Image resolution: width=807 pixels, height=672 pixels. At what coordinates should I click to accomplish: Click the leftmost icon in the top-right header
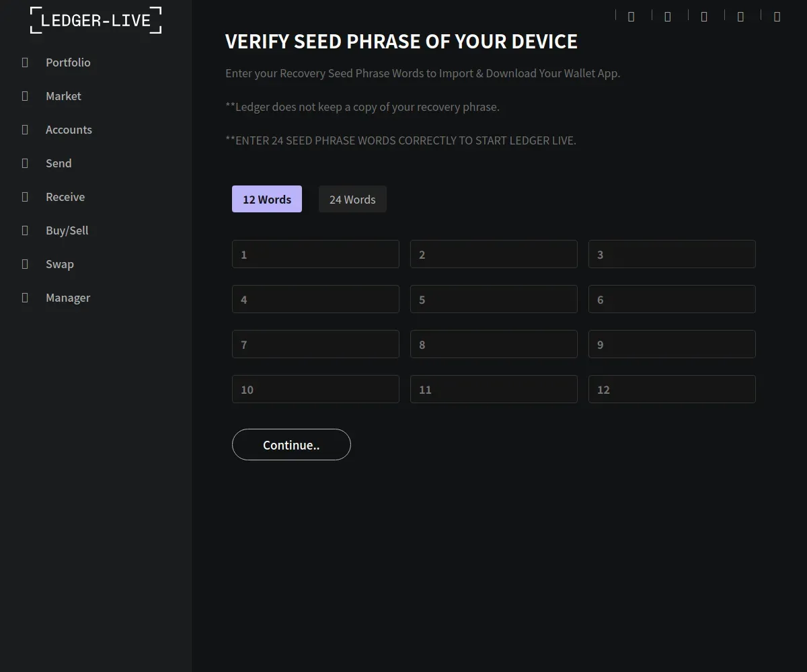click(631, 17)
